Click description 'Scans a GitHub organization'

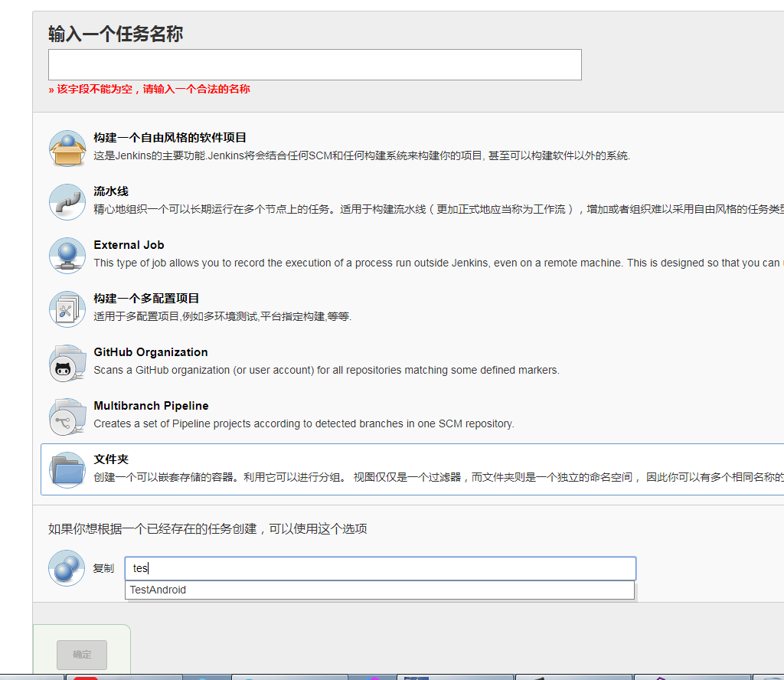(326, 370)
